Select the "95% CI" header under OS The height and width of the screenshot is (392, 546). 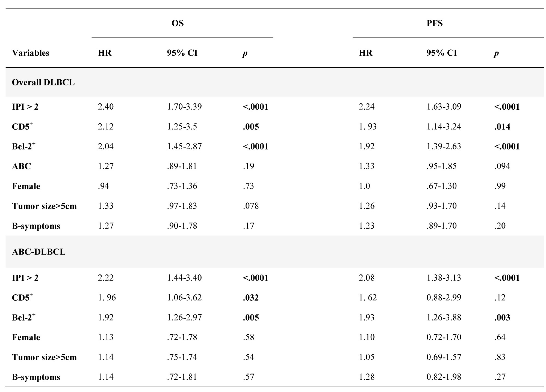182,53
